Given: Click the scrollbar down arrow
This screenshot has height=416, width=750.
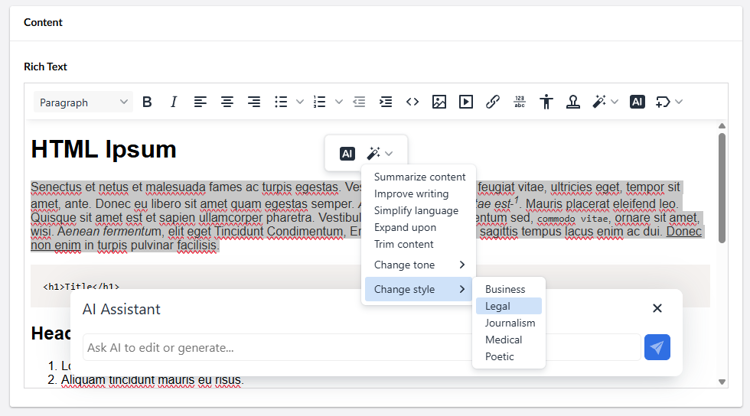Looking at the screenshot, I should pyautogui.click(x=722, y=382).
